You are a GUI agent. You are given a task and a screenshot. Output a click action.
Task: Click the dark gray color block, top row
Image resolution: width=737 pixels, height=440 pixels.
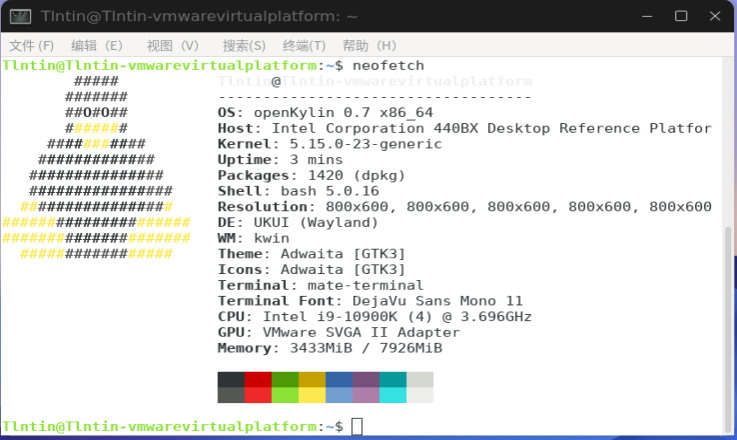coord(231,379)
